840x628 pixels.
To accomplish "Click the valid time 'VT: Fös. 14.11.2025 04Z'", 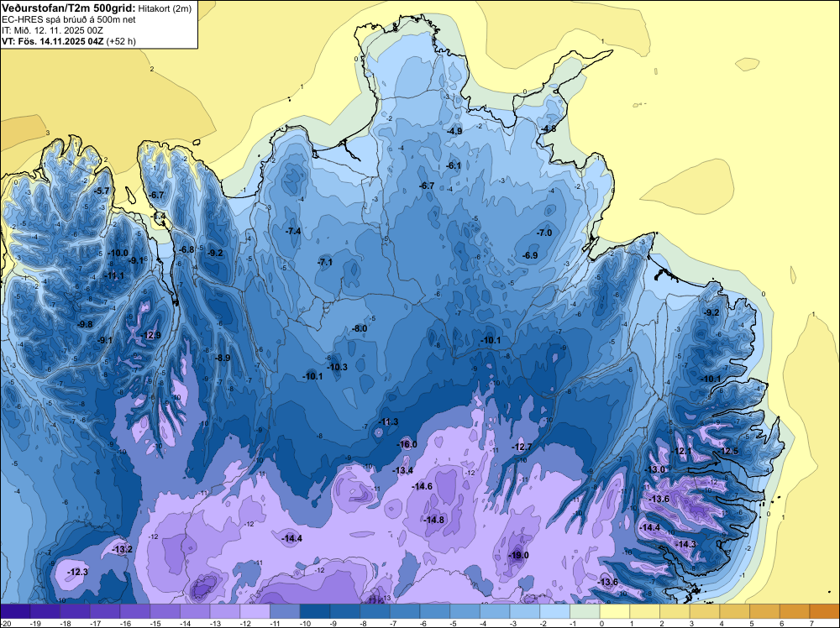I will point(53,41).
